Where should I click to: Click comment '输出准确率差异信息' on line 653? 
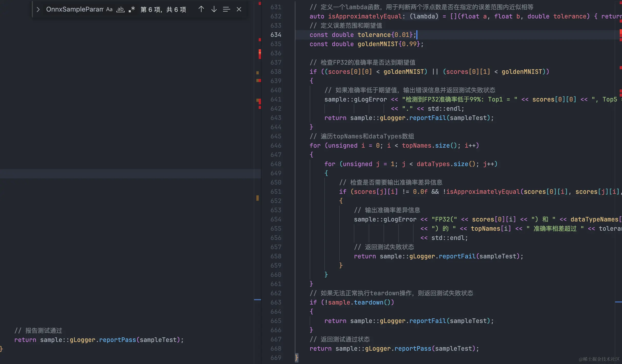point(393,210)
